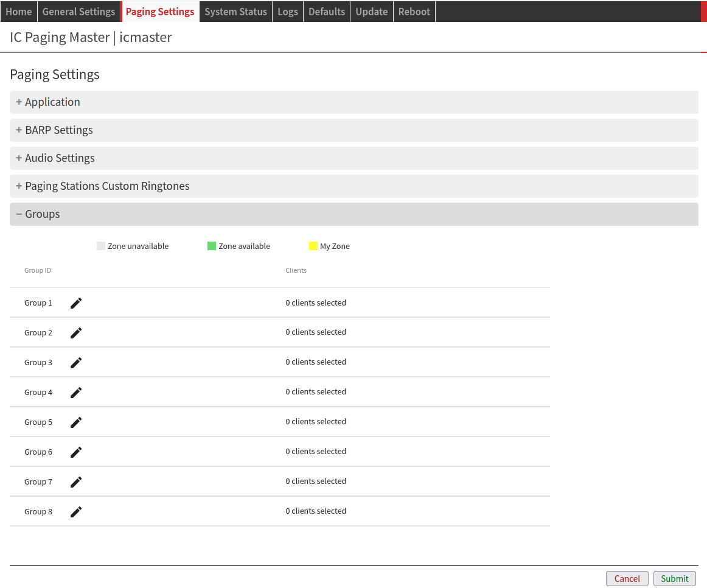Expand the BARP Settings section
The width and height of the screenshot is (707, 588).
[x=58, y=130]
